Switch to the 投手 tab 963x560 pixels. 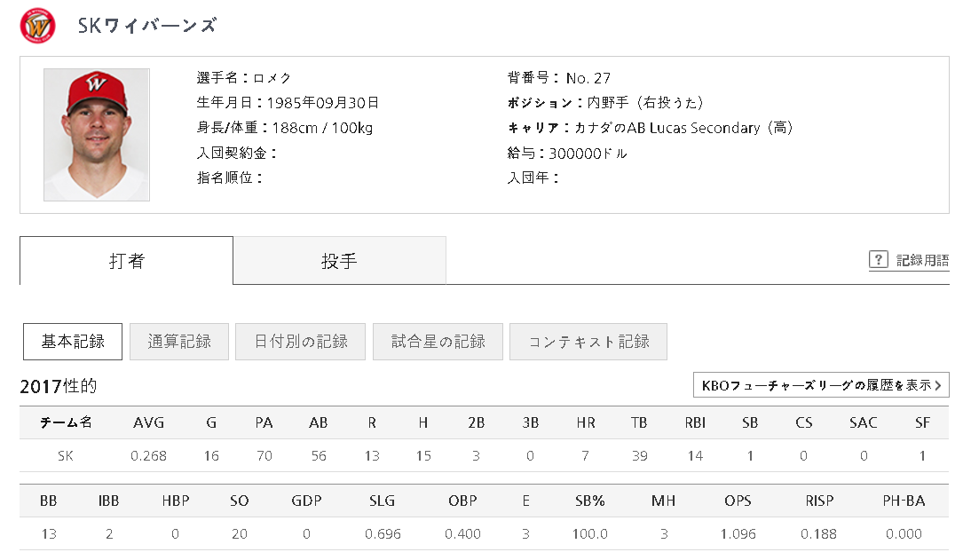coord(339,261)
